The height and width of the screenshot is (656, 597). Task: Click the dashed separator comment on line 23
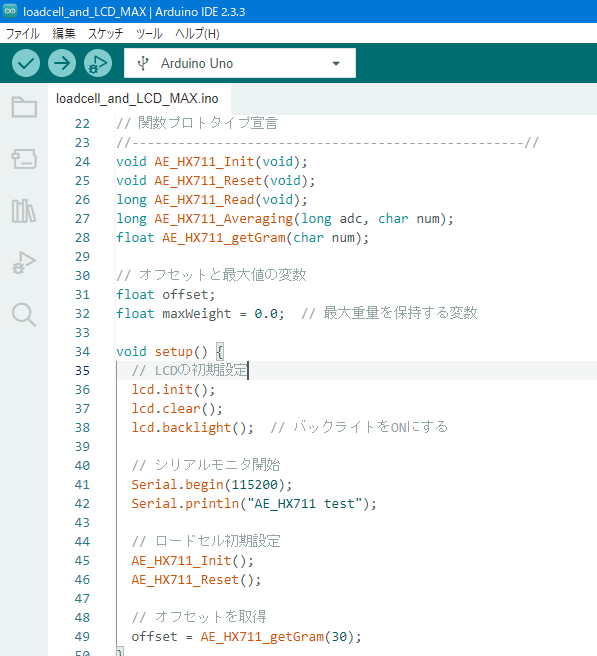tap(328, 143)
